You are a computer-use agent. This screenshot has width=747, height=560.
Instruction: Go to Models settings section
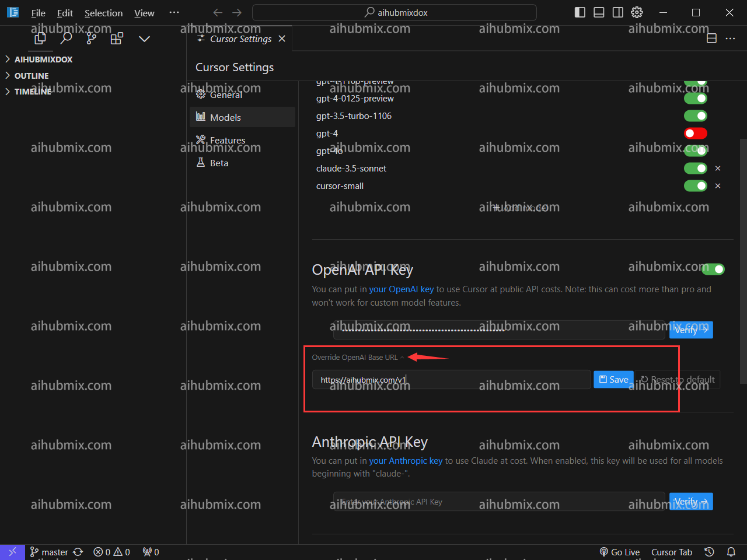tap(243, 117)
